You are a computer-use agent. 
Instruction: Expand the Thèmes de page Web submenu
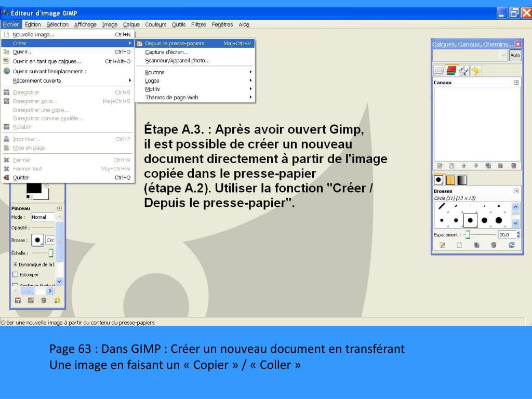click(x=195, y=97)
